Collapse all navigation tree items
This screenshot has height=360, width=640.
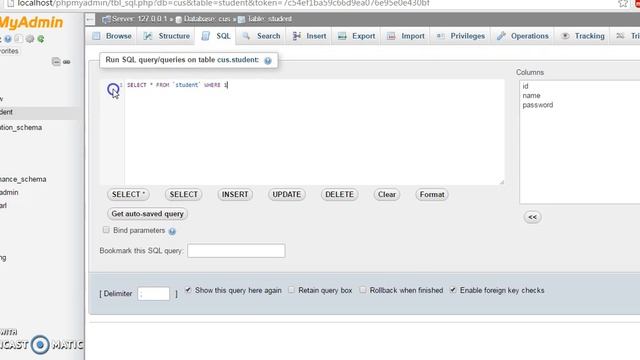click(56, 62)
